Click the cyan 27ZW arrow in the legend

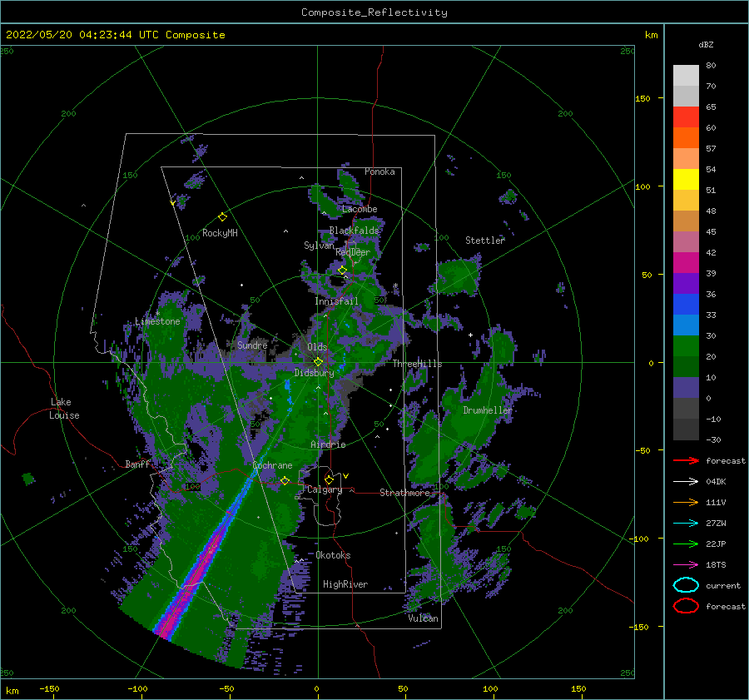click(686, 524)
